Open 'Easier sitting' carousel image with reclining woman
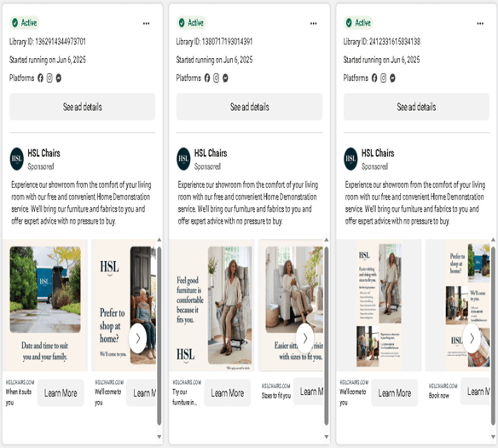This screenshot has height=448, width=498. coord(291,305)
